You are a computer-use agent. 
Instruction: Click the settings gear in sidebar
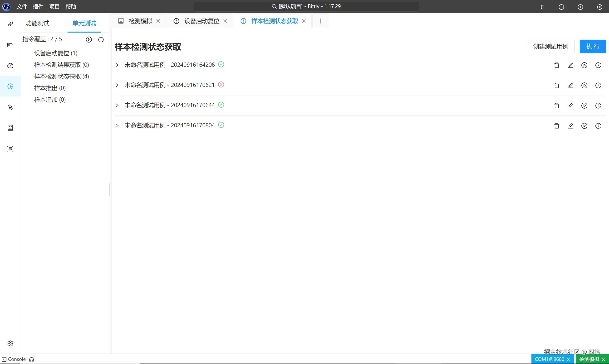pos(10,343)
